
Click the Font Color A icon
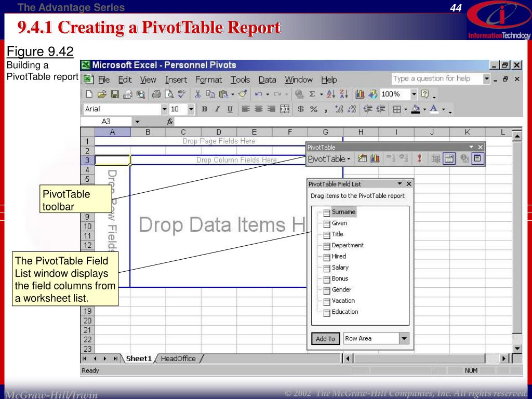434,109
